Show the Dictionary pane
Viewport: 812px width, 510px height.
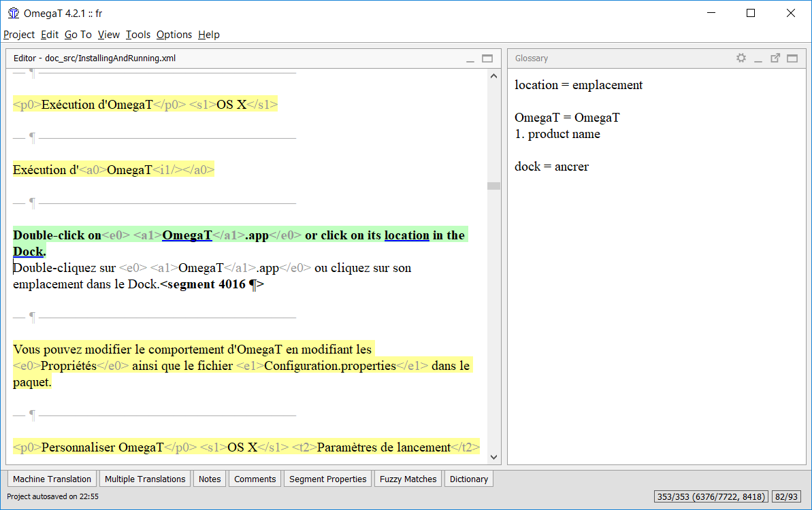pyautogui.click(x=469, y=479)
